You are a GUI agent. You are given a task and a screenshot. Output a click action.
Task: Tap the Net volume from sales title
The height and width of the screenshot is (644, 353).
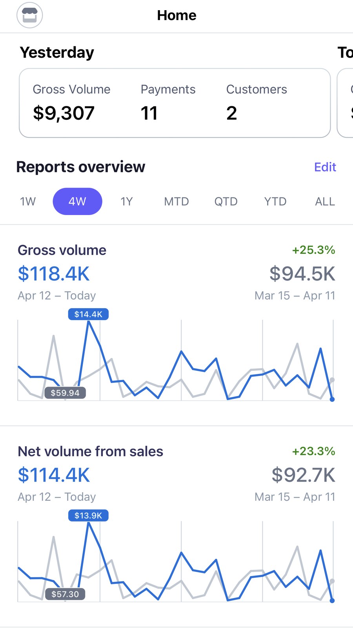click(x=91, y=451)
